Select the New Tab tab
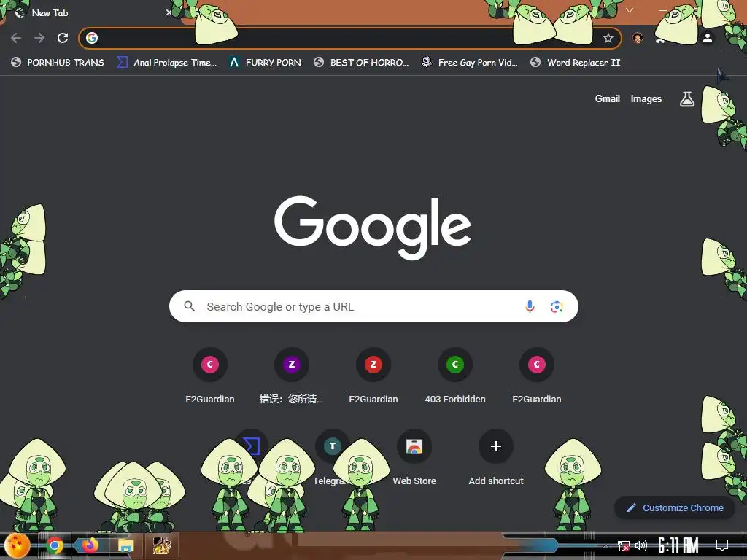The height and width of the screenshot is (560, 747). [x=90, y=13]
